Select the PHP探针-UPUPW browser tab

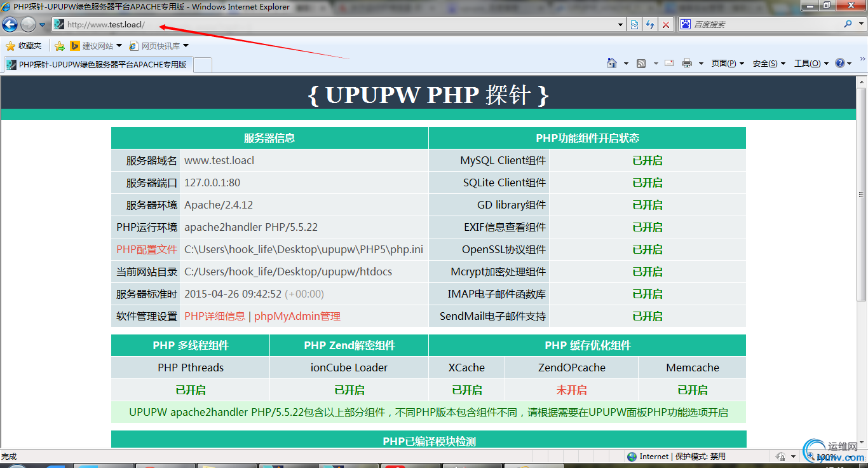[98, 64]
